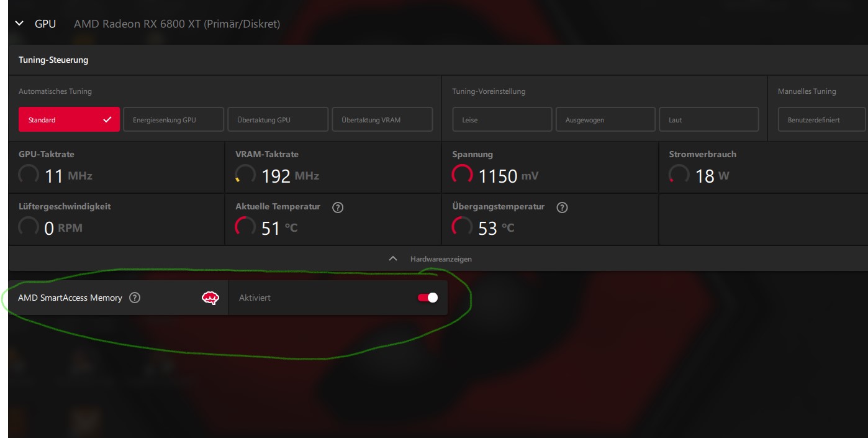Click the 'Tuning-Steuerung' header

point(53,60)
